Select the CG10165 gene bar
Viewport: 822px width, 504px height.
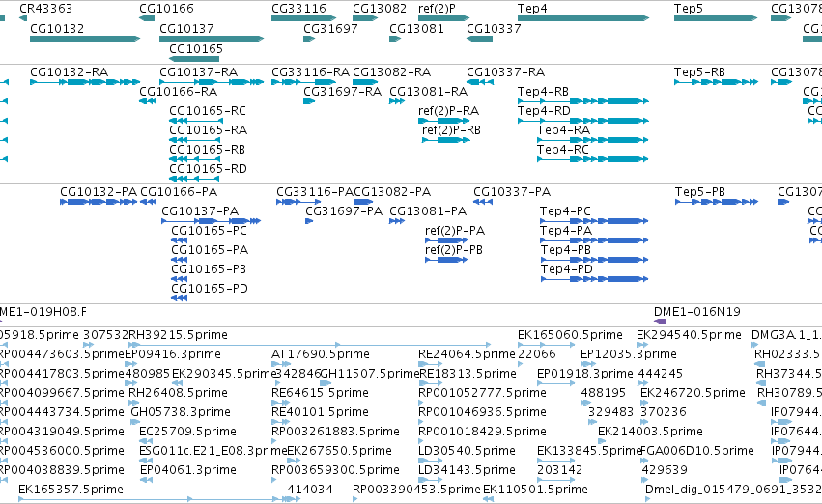(x=194, y=59)
